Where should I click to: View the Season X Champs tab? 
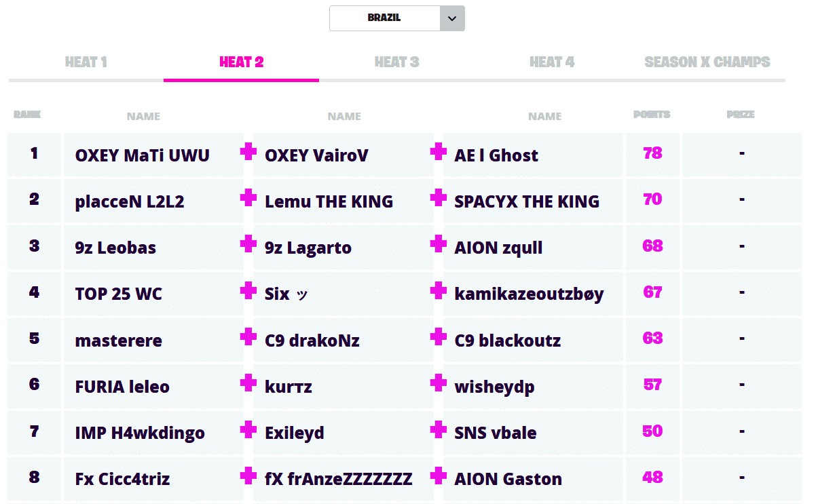coord(707,62)
